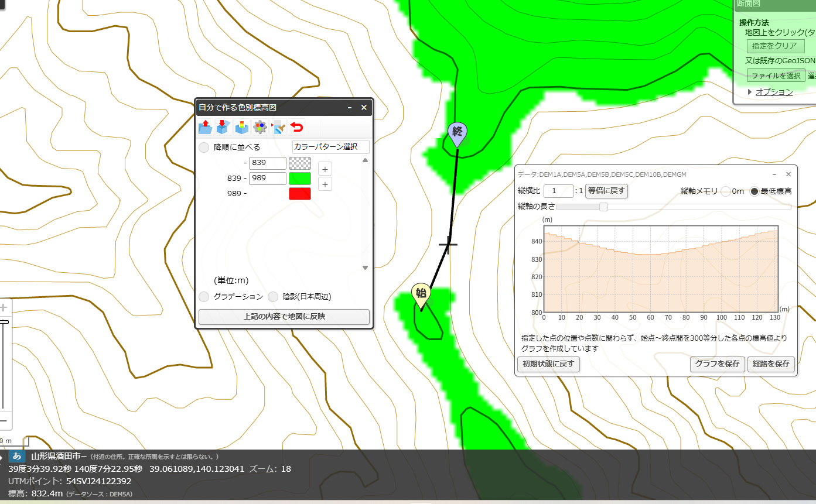Click the グラフを保存 button
This screenshot has height=504, width=816.
[717, 364]
